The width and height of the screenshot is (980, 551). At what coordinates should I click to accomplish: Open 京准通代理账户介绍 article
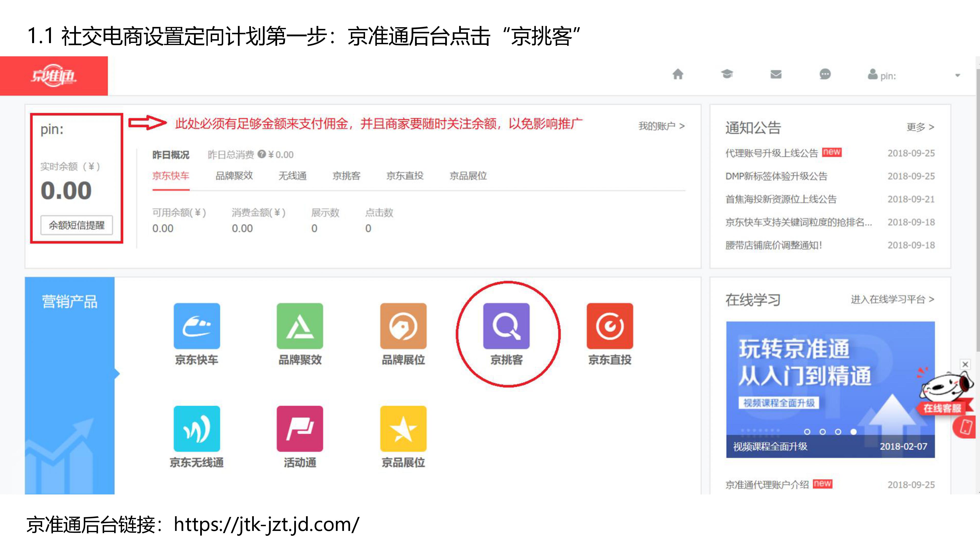point(767,484)
